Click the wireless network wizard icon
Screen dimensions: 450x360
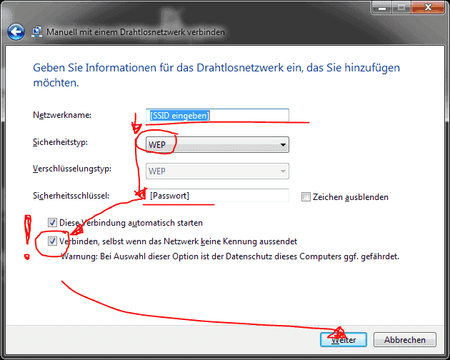[x=37, y=32]
